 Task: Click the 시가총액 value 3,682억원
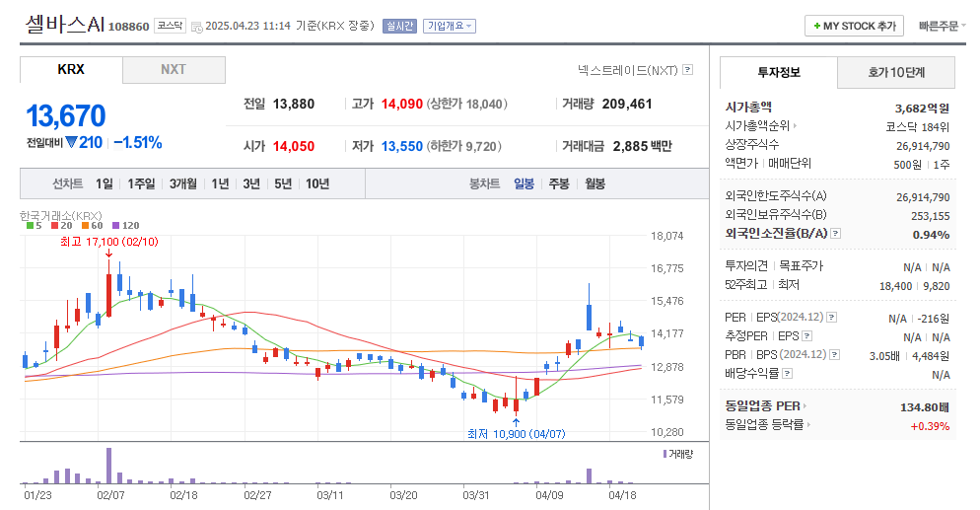click(922, 109)
